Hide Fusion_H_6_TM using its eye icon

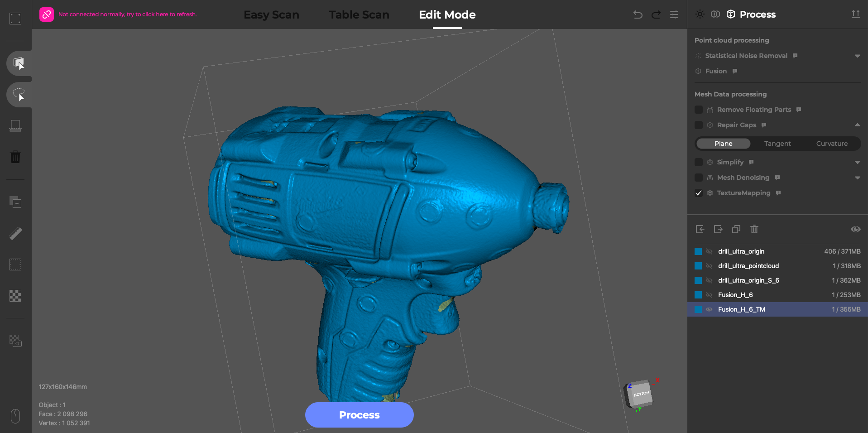click(710, 309)
